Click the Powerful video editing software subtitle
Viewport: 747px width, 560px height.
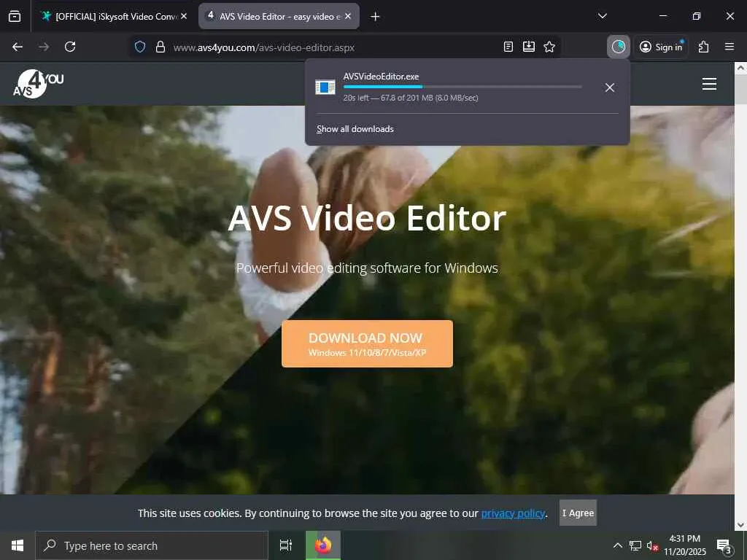(368, 268)
